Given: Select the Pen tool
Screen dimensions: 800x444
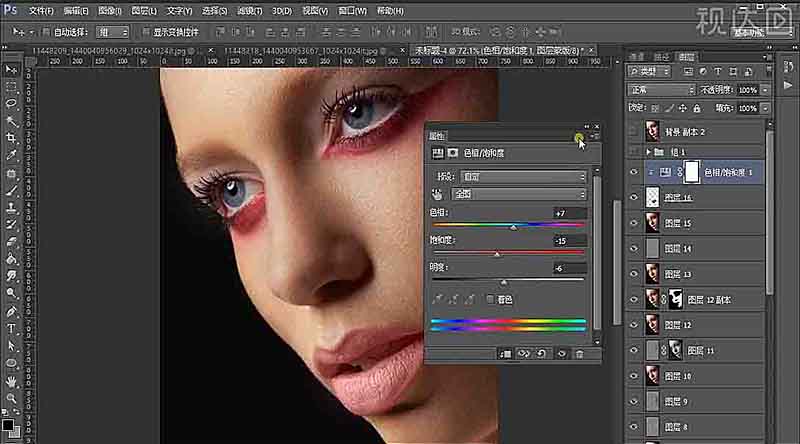Looking at the screenshot, I should (11, 311).
